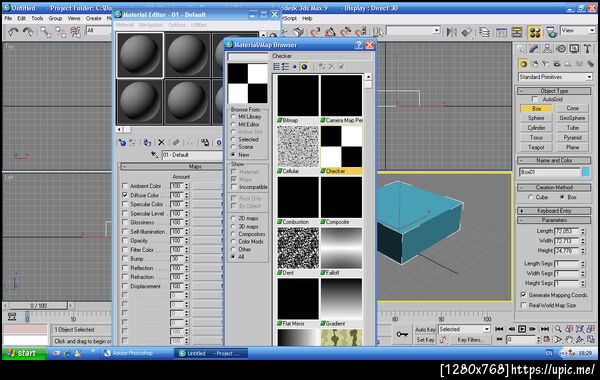Open Schematic View
Viewport: 600px width, 380px height.
pos(517,32)
